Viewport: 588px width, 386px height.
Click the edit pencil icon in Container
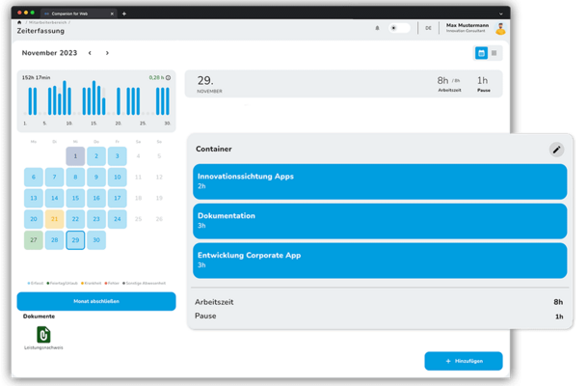[x=556, y=150]
